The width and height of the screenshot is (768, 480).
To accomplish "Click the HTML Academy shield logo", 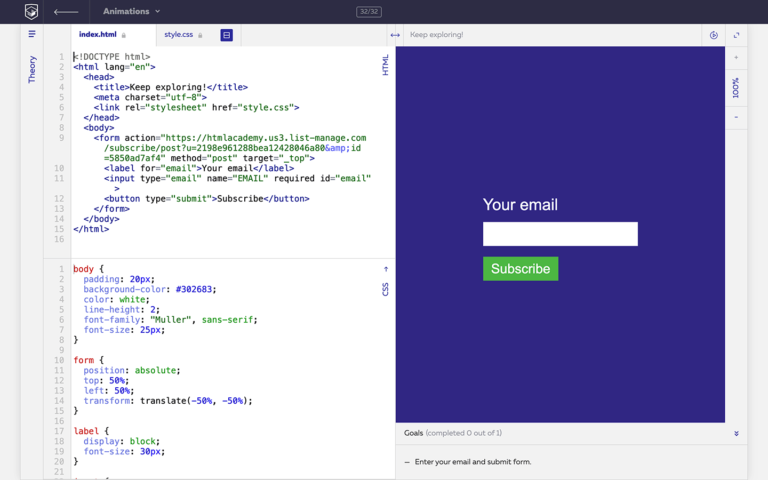I will click(x=32, y=12).
